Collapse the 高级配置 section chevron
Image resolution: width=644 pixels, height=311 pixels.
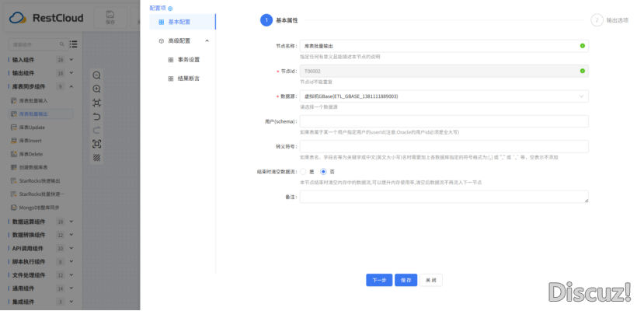[x=207, y=40]
